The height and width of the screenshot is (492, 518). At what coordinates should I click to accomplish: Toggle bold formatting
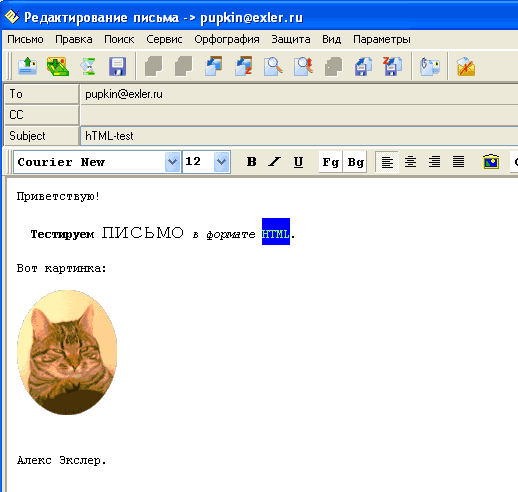click(x=251, y=162)
